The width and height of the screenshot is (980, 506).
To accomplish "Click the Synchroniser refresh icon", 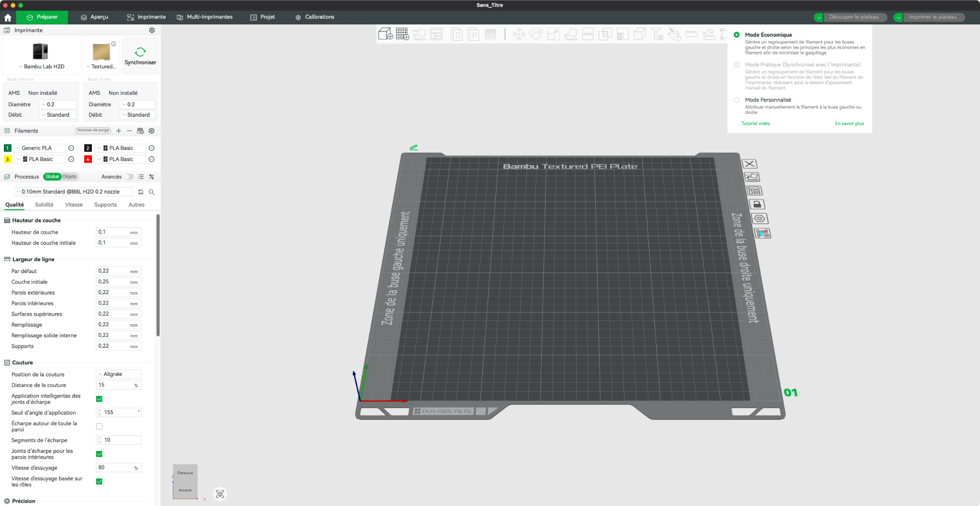I will tap(140, 52).
